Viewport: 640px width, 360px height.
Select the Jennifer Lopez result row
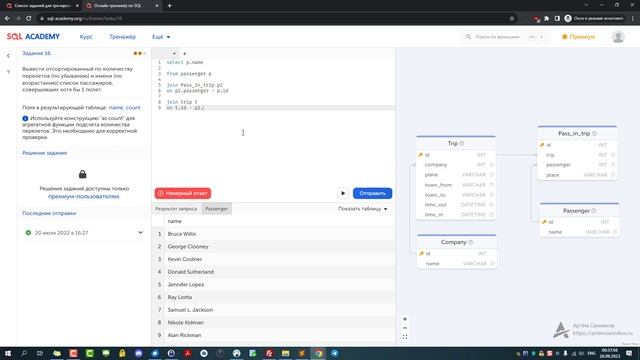click(273, 284)
